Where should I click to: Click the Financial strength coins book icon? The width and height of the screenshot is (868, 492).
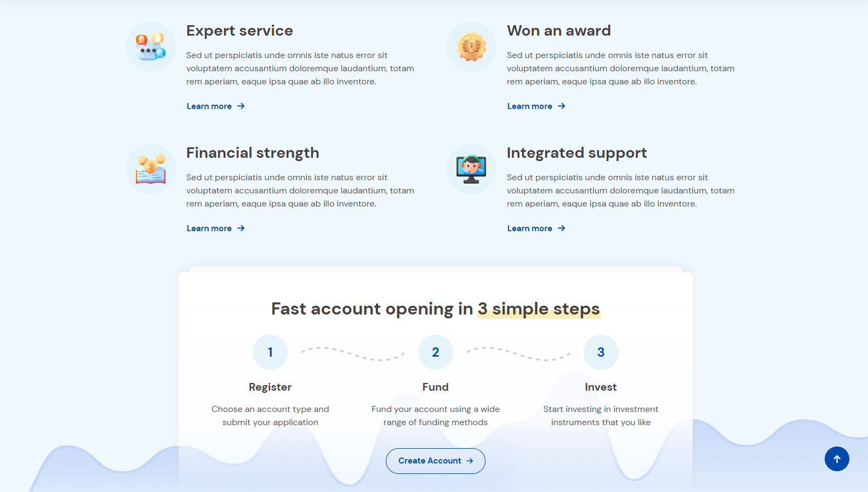pos(151,169)
